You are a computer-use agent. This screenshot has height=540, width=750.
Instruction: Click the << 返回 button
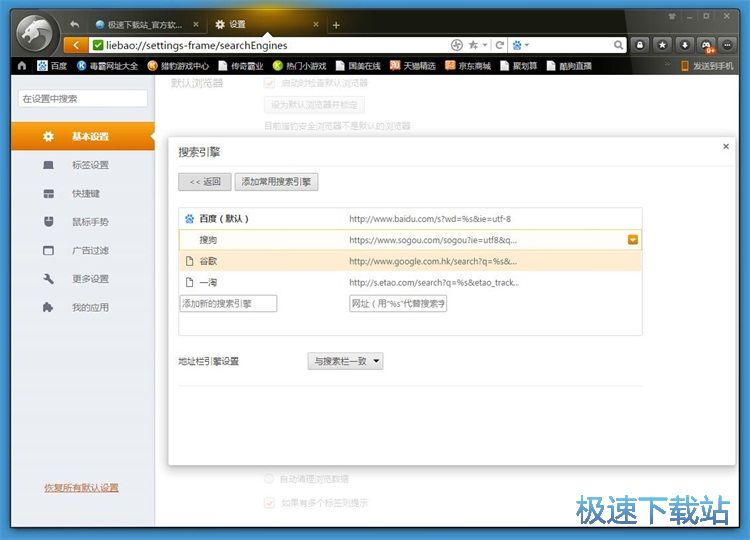click(x=205, y=182)
